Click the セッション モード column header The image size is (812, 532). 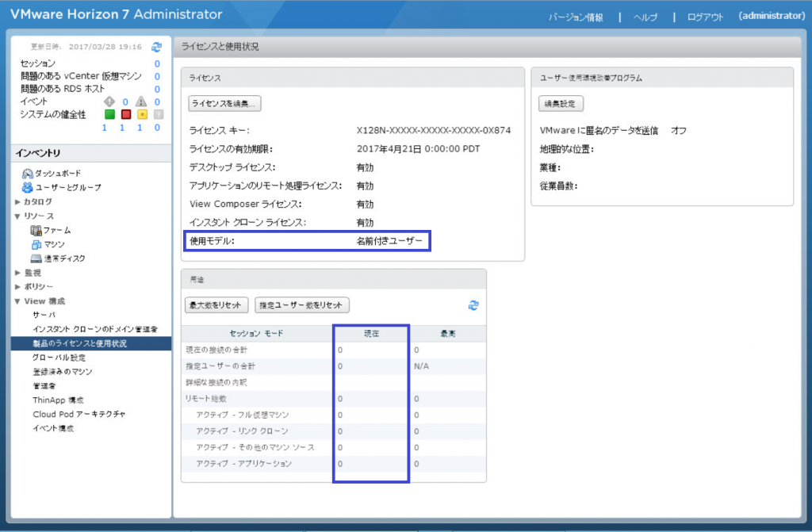point(257,334)
